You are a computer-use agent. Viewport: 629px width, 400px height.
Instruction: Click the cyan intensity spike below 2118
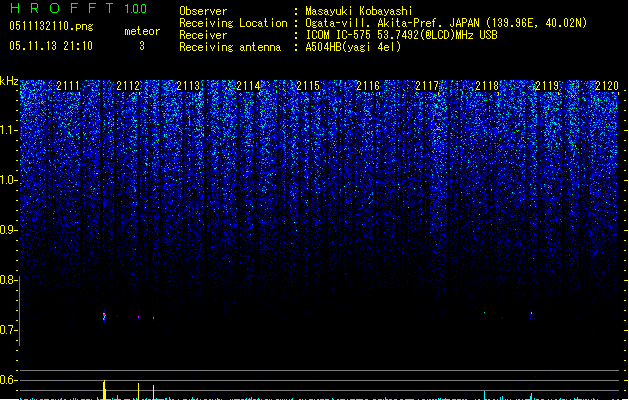coord(485,395)
